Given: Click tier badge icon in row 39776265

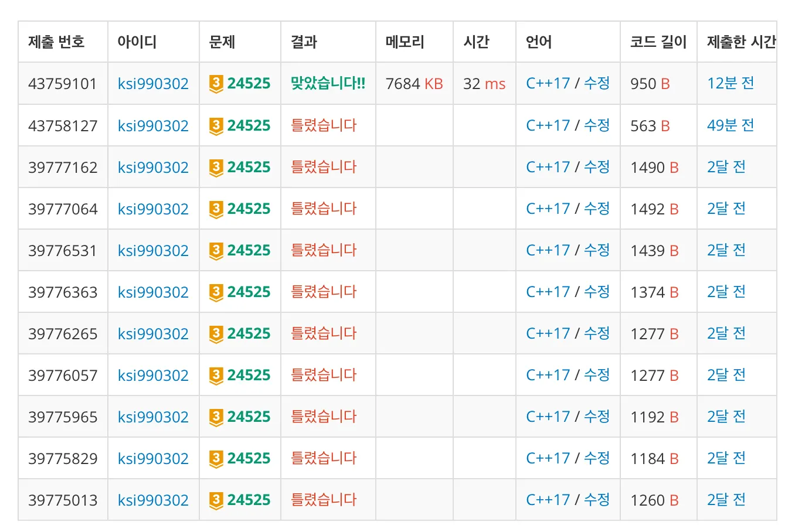Looking at the screenshot, I should pyautogui.click(x=216, y=334).
